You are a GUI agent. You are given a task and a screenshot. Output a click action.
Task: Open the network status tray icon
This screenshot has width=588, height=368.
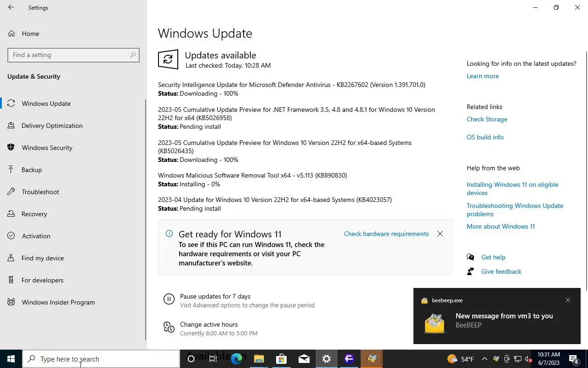518,359
